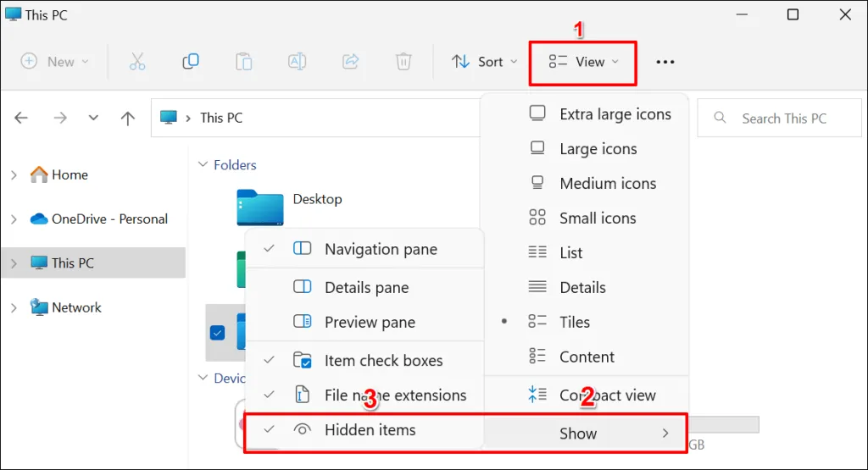
Task: Expand the OneDrive - Personal tree node
Action: [14, 219]
